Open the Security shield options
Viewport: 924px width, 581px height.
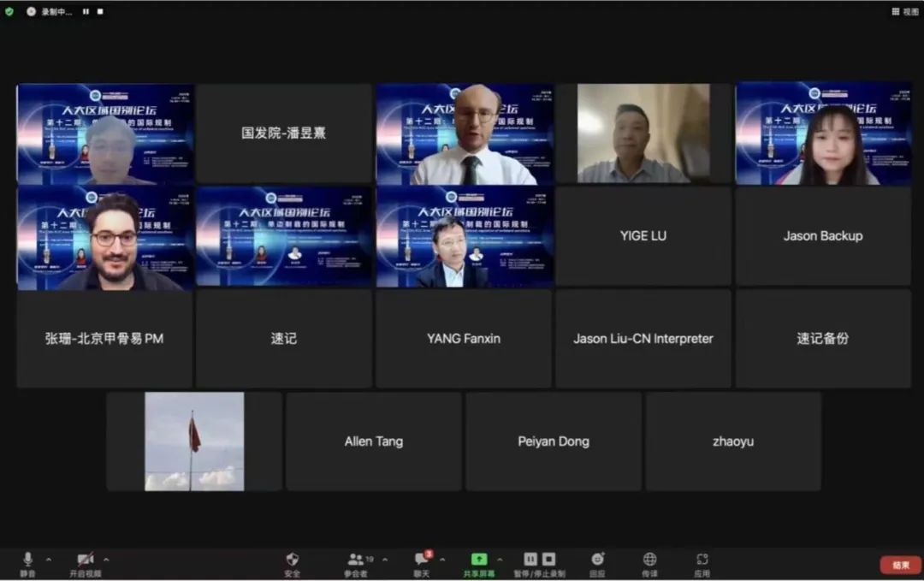point(293,560)
